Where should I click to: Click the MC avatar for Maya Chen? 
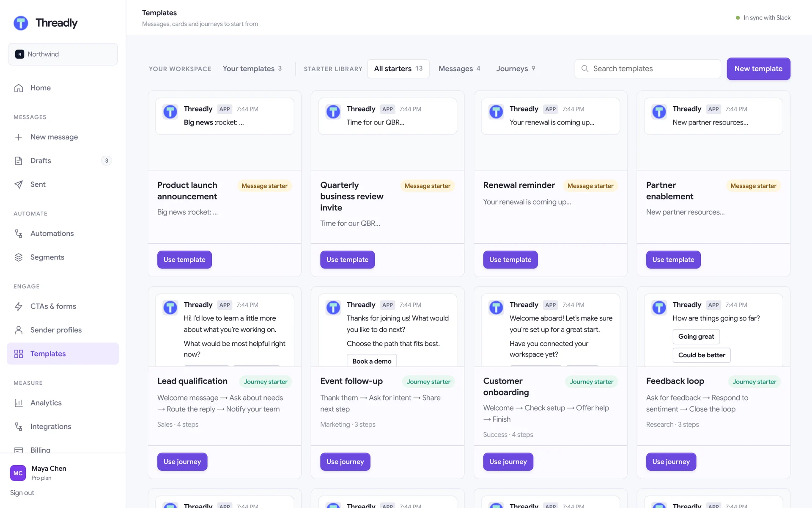[x=18, y=473]
